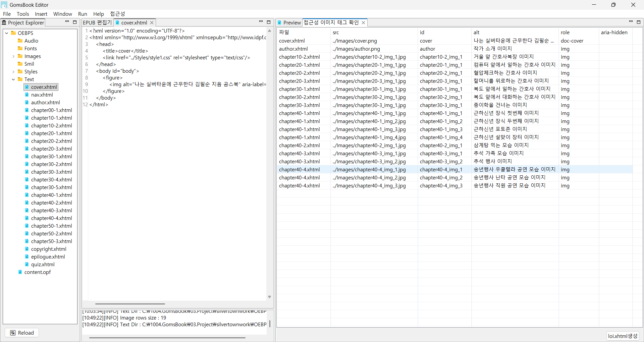This screenshot has height=342, width=644.
Task: Minimize the Preview panel
Action: click(631, 22)
